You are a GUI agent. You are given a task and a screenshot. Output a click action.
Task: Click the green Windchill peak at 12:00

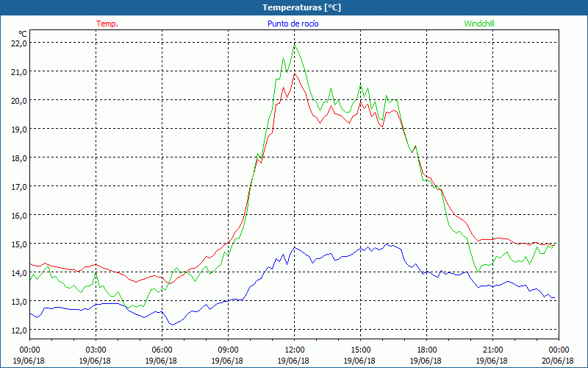pos(295,45)
